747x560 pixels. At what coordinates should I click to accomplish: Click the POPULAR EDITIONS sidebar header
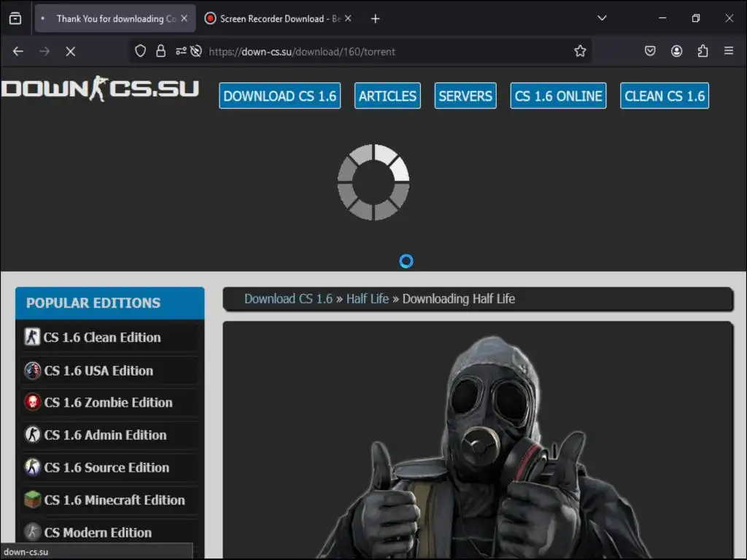click(x=110, y=303)
